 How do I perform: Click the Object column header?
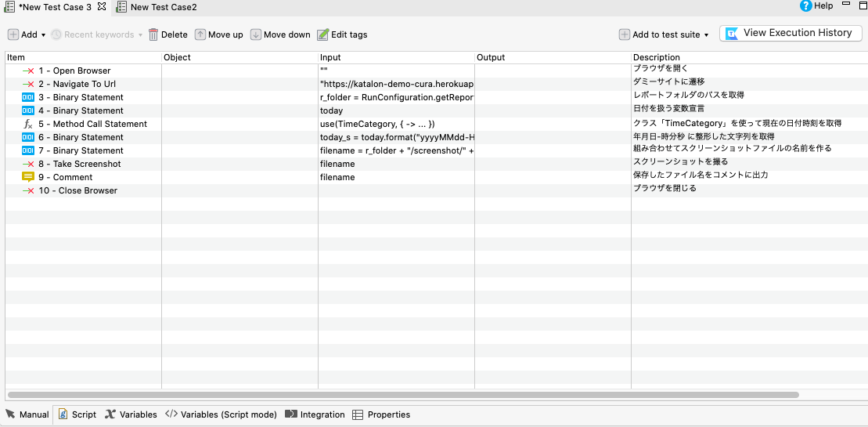(x=240, y=58)
